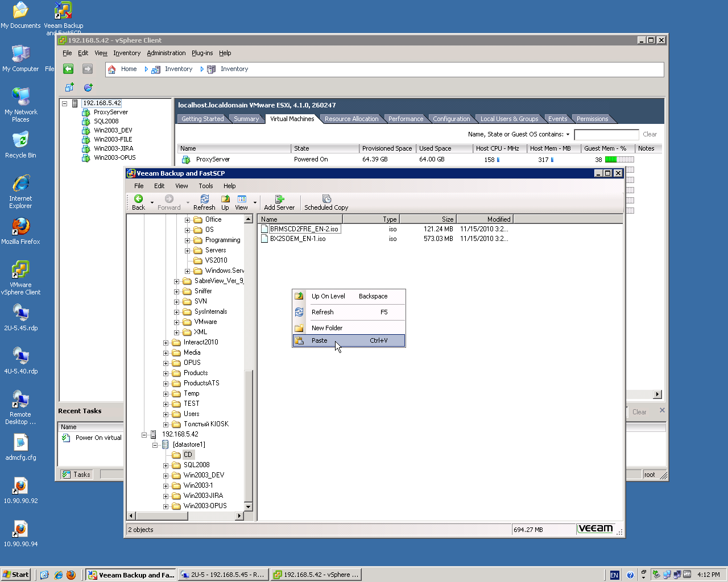This screenshot has width=728, height=582.
Task: Click the Paste icon in the context menu
Action: (299, 340)
